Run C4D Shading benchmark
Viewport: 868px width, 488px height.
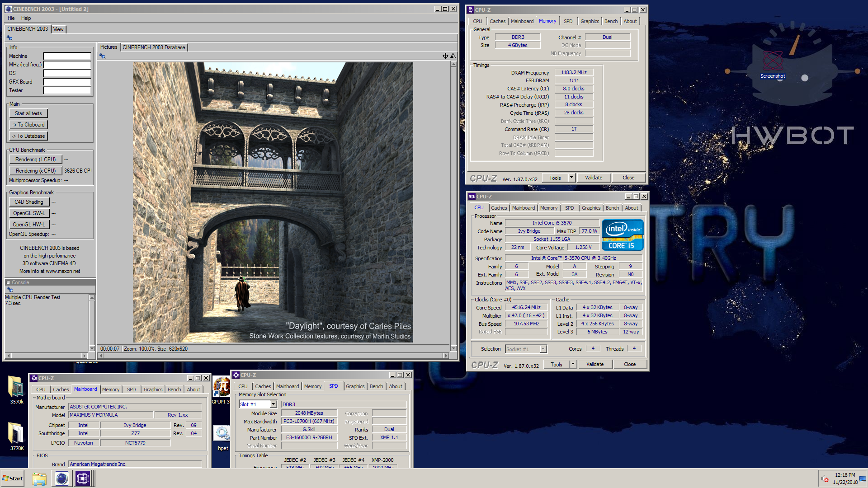(x=29, y=202)
